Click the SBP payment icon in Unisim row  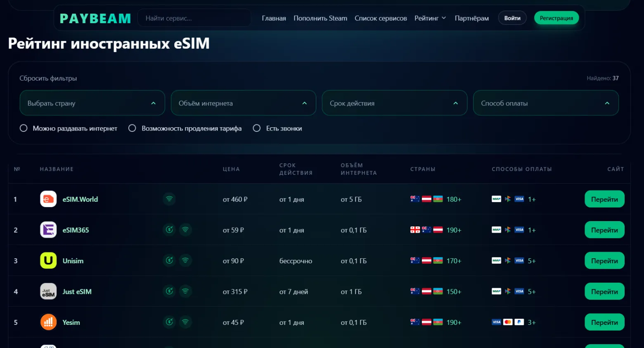click(x=508, y=261)
